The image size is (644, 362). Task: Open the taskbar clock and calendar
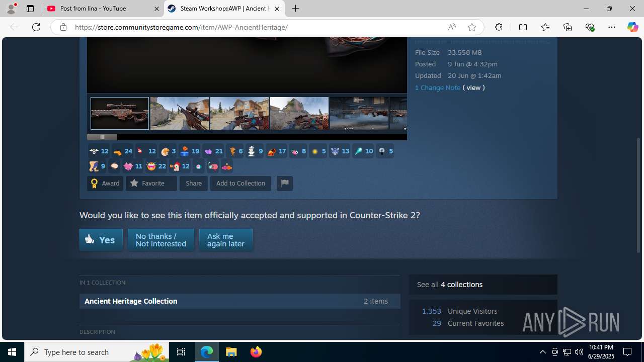click(601, 352)
